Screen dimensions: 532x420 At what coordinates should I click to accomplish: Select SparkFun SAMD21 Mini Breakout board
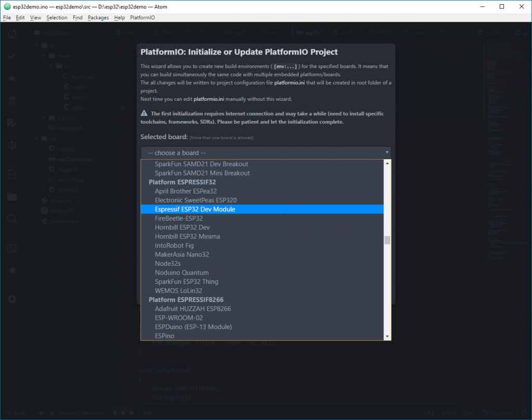(262, 173)
